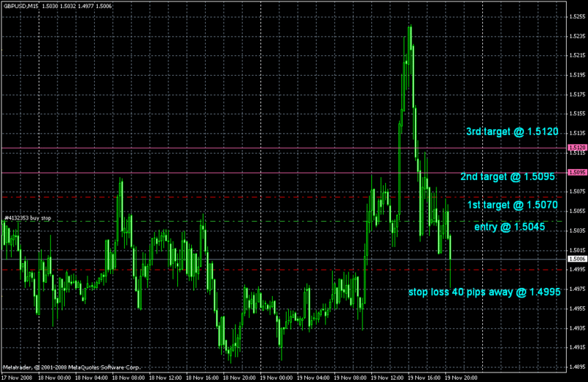Click the 1.5235 price axis label
Screen dimensions: 588x382
point(577,36)
